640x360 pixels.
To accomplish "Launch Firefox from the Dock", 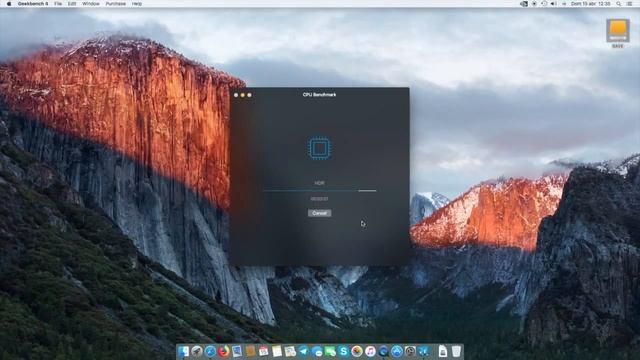I will (x=224, y=351).
